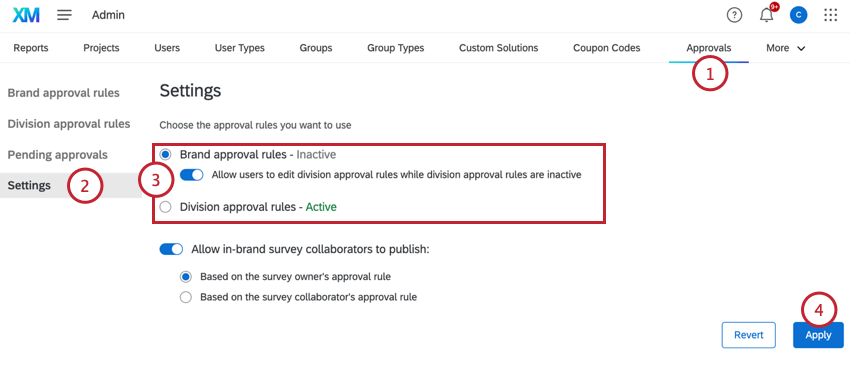Switch to the User Types tab
The width and height of the screenshot is (850, 386).
[x=240, y=48]
